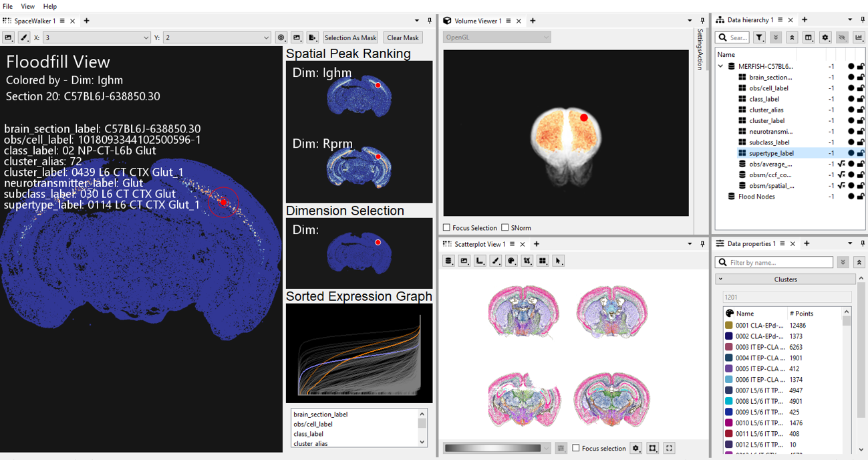The width and height of the screenshot is (868, 460).
Task: Enable Focus Selection in Volume Viewer
Action: coord(447,228)
